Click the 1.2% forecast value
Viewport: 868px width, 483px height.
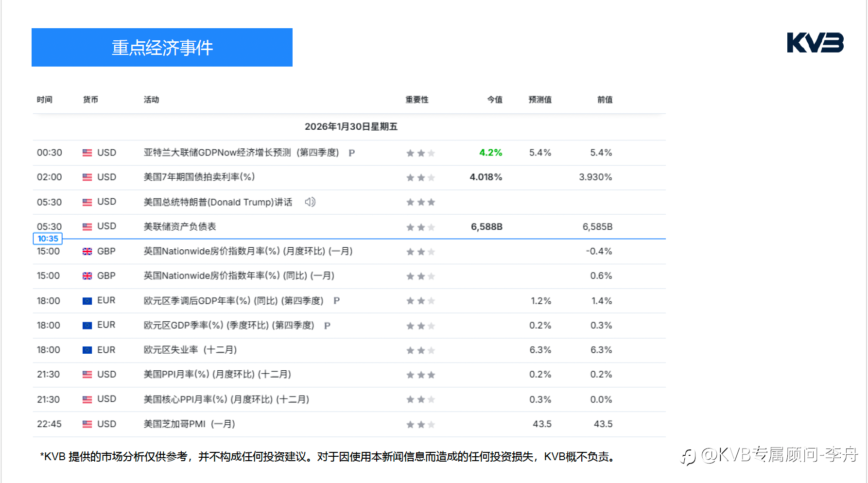pos(541,301)
